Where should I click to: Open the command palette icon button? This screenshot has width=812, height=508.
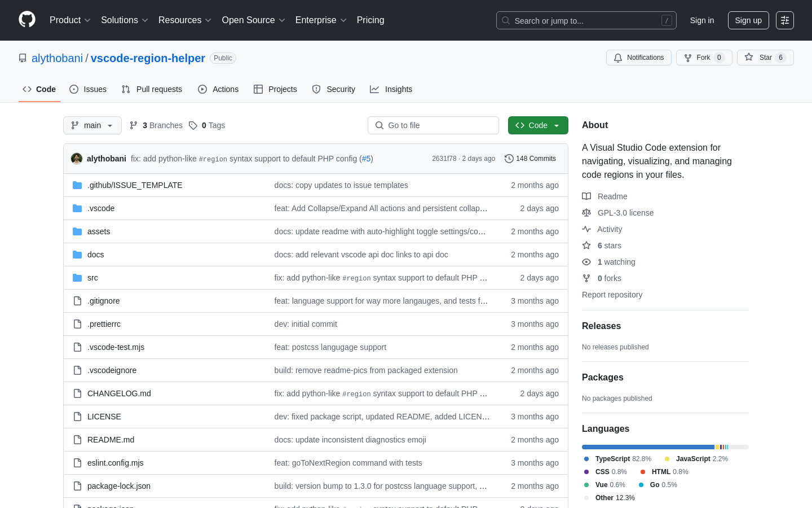(x=784, y=20)
